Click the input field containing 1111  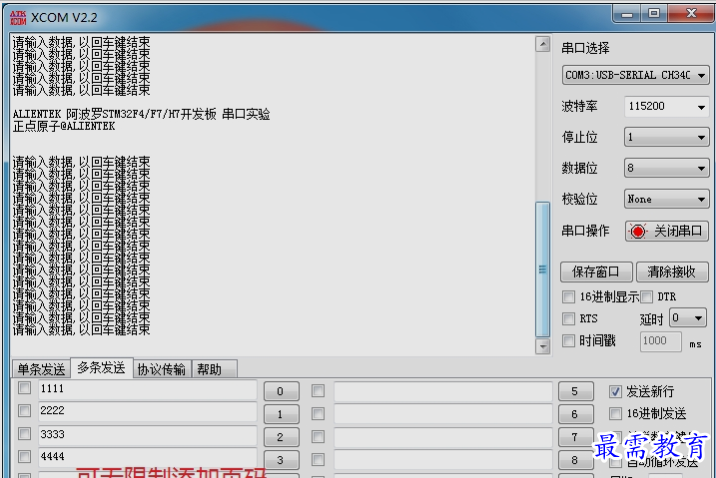(147, 389)
